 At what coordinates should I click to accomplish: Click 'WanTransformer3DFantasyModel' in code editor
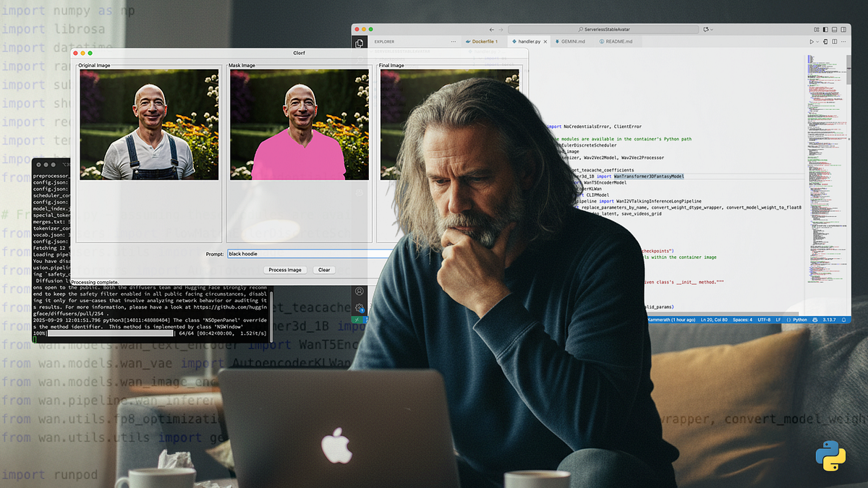point(648,176)
